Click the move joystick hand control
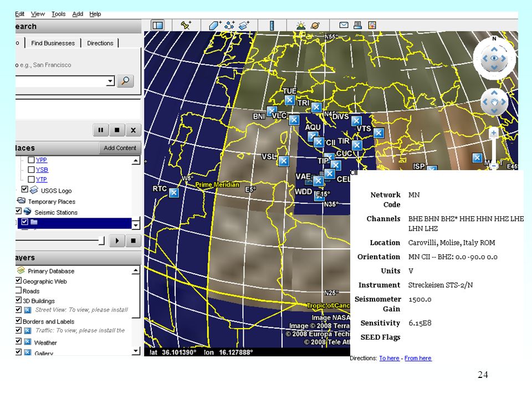The height and width of the screenshot is (399, 532). coord(494,102)
